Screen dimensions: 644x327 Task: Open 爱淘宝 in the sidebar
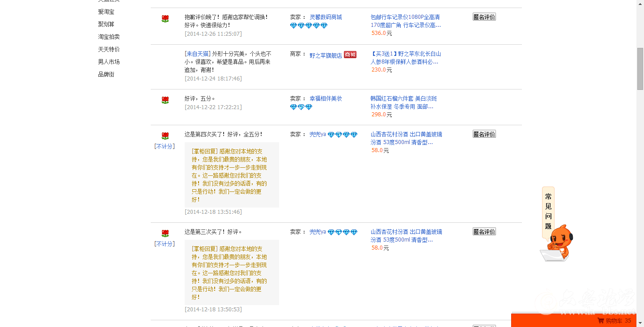click(x=106, y=12)
